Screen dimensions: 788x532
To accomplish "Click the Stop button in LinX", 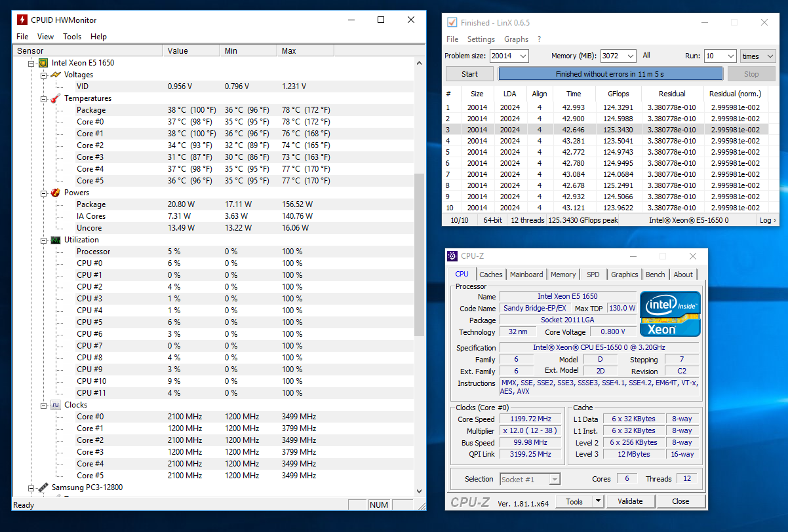I will [x=751, y=74].
